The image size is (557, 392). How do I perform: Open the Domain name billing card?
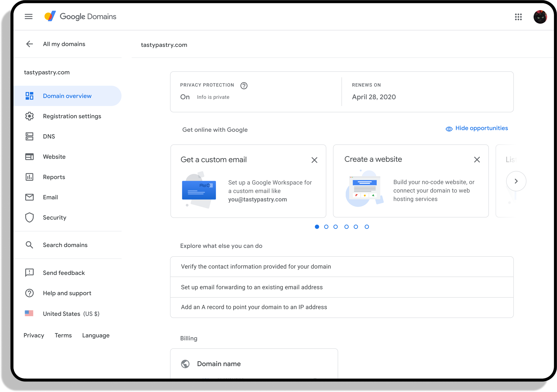coord(254,363)
